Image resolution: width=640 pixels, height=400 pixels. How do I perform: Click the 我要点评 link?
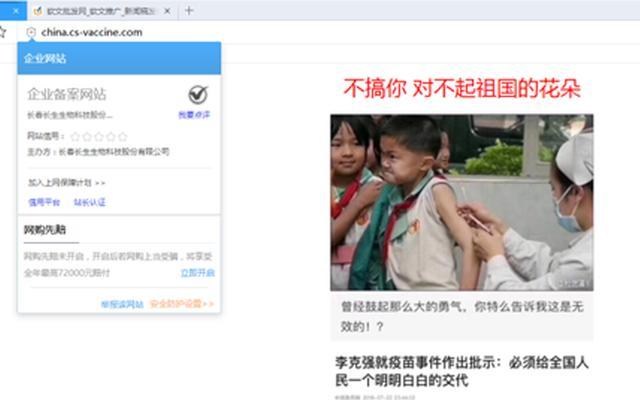[x=194, y=116]
